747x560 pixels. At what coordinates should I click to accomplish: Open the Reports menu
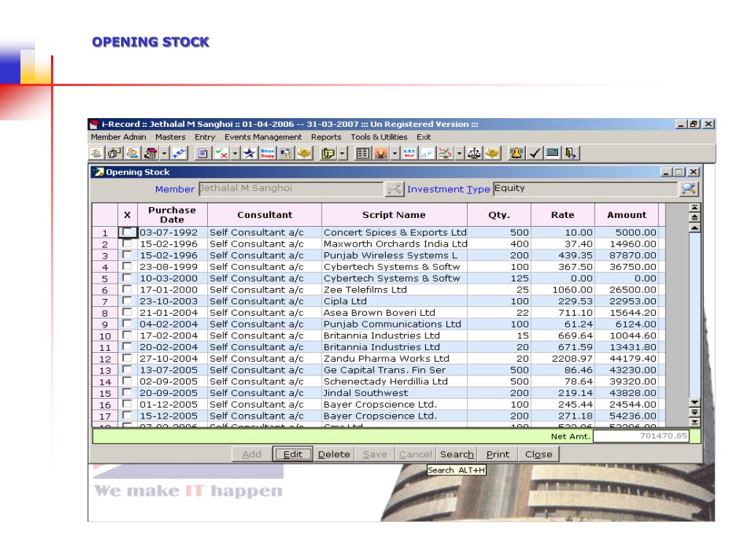click(x=326, y=137)
